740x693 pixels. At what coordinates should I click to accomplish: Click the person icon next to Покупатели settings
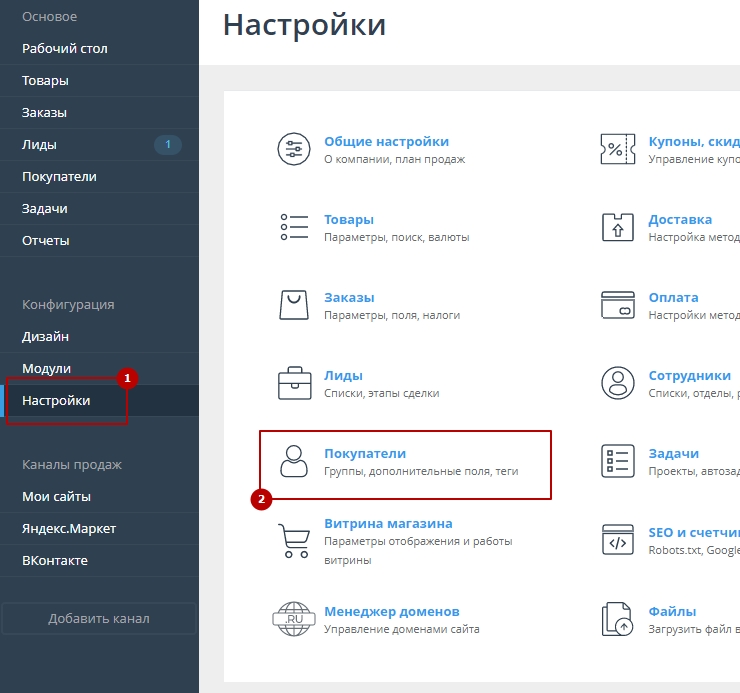294,461
